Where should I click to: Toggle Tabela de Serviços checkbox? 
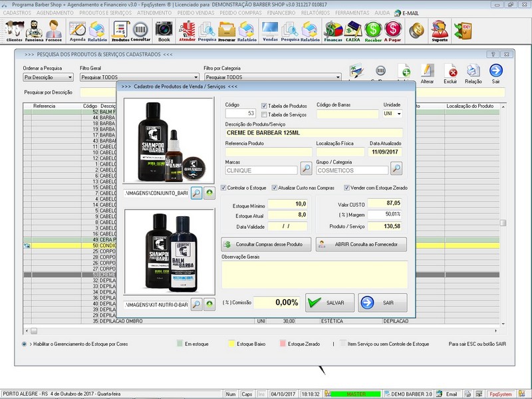(x=264, y=114)
